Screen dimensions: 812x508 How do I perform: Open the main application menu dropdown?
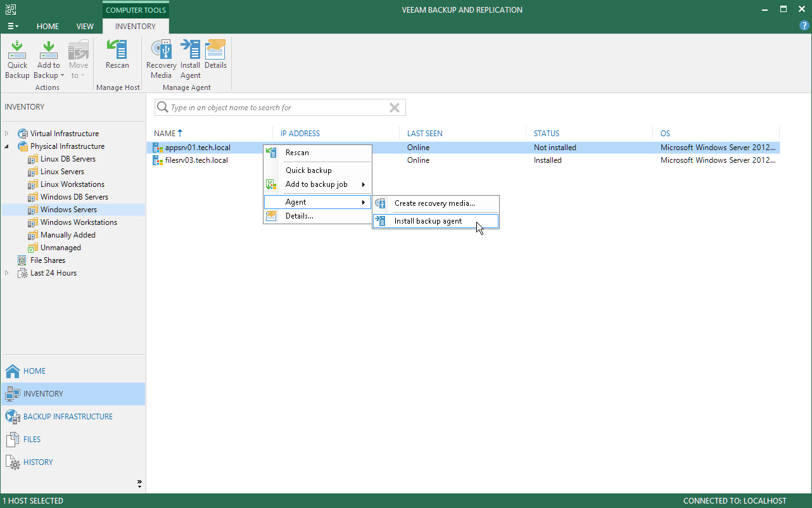(x=13, y=27)
